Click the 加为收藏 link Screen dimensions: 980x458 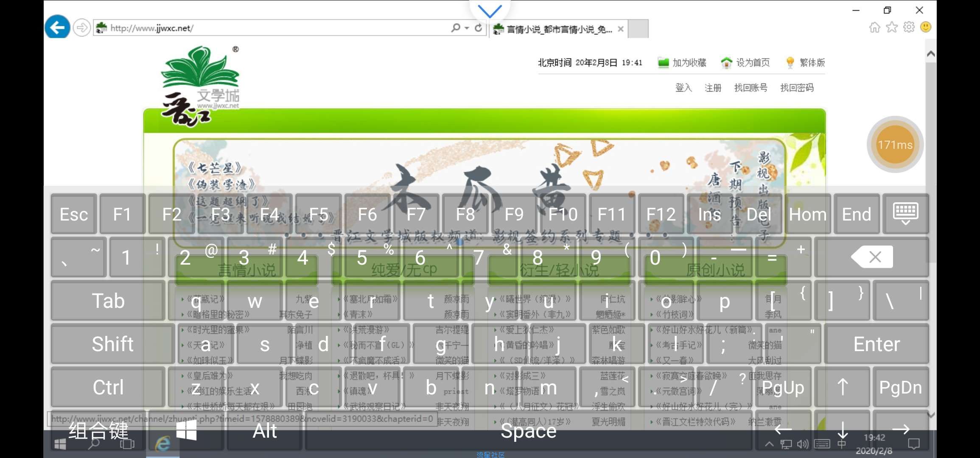682,63
